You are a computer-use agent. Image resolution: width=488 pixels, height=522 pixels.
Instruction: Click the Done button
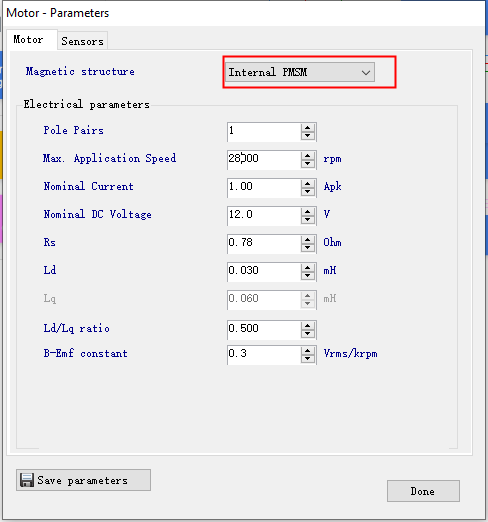pos(423,491)
